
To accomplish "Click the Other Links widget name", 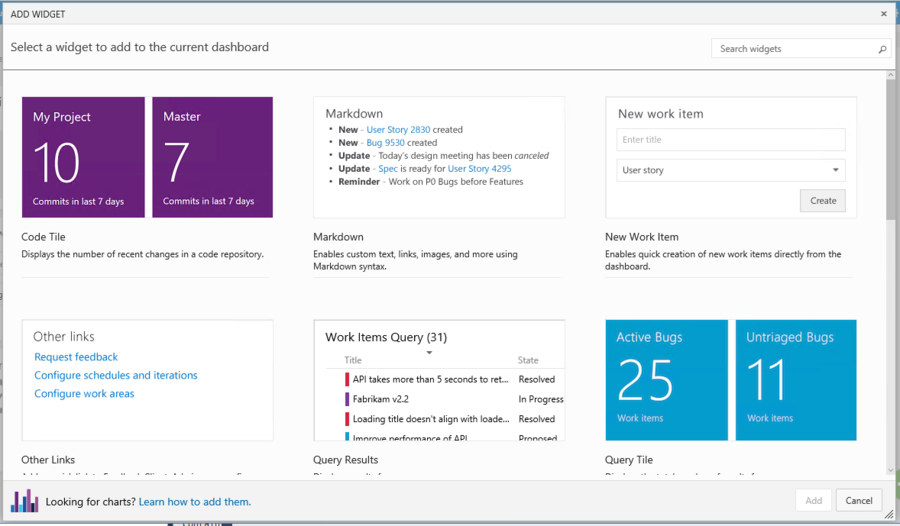I will pos(48,460).
